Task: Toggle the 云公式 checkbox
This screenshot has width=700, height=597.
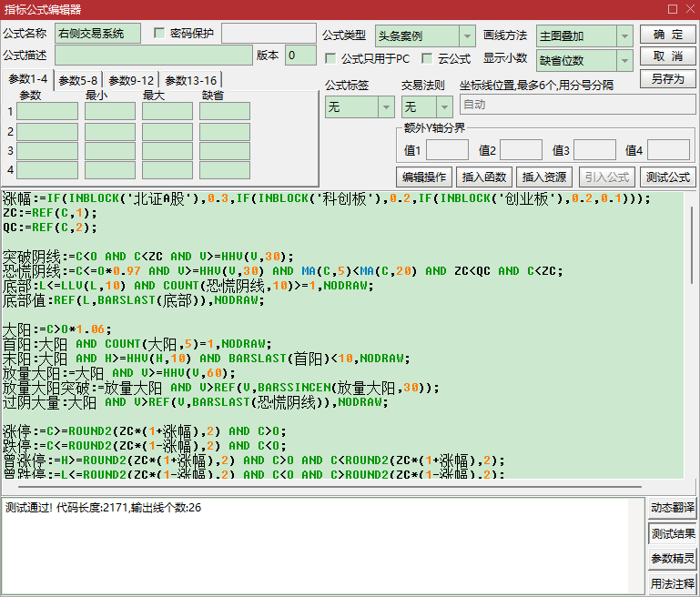Action: [427, 58]
